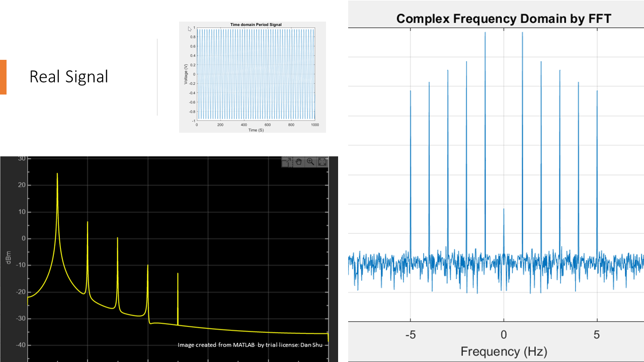Screen dimensions: 644x362
Task: Click the 30 tick label on dBm axis
Action: tap(22, 159)
